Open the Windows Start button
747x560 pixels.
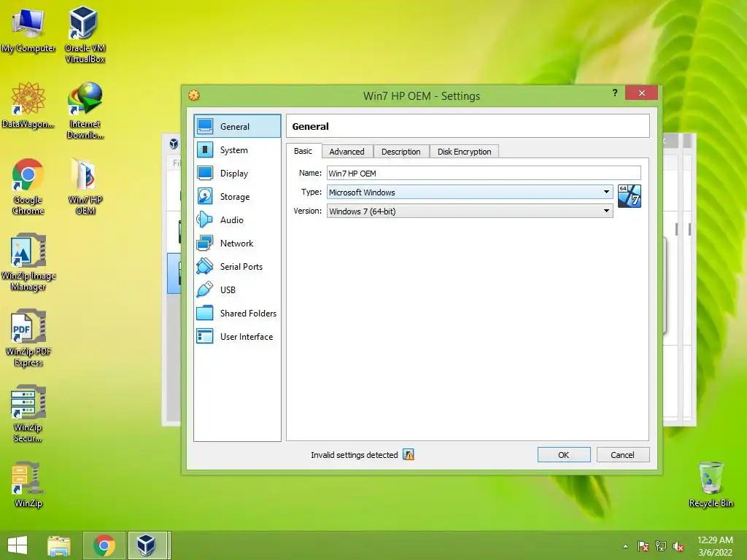point(18,545)
